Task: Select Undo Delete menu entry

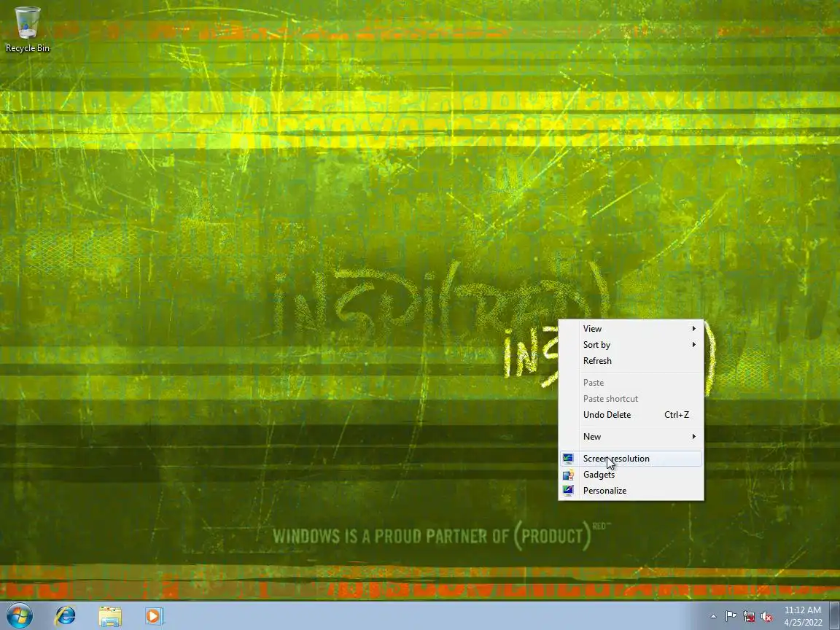Action: [x=631, y=415]
